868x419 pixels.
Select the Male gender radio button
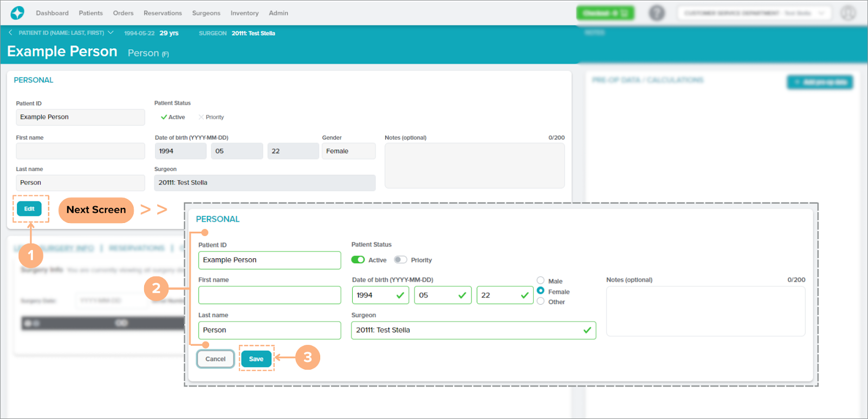click(541, 280)
